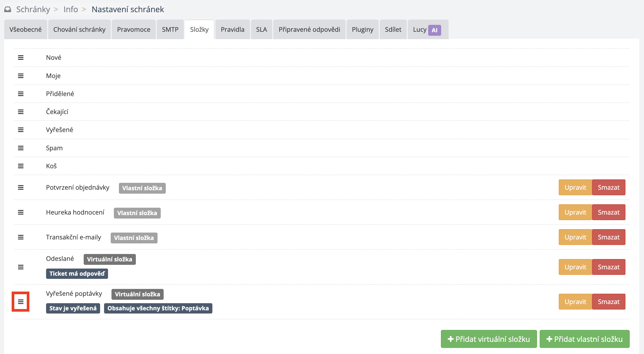Click the reorder handle for Odeslané folder
Image resolution: width=644 pixels, height=354 pixels.
(21, 267)
